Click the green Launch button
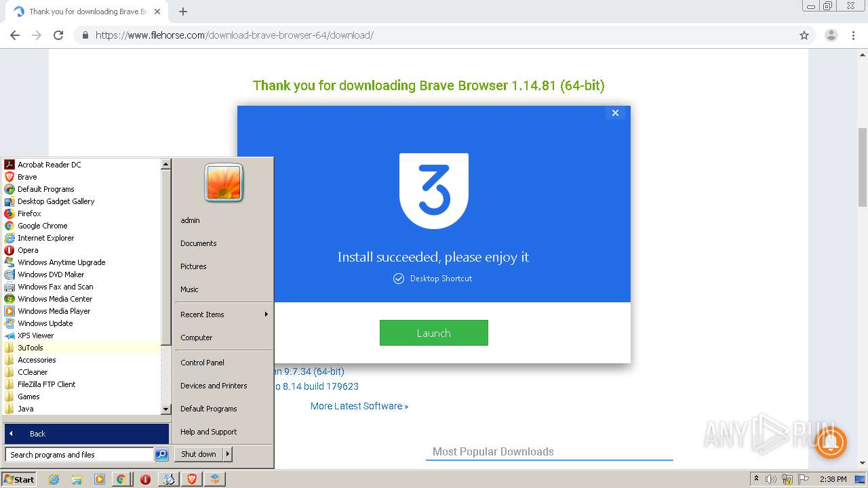Viewport: 868px width, 488px height. coord(433,333)
